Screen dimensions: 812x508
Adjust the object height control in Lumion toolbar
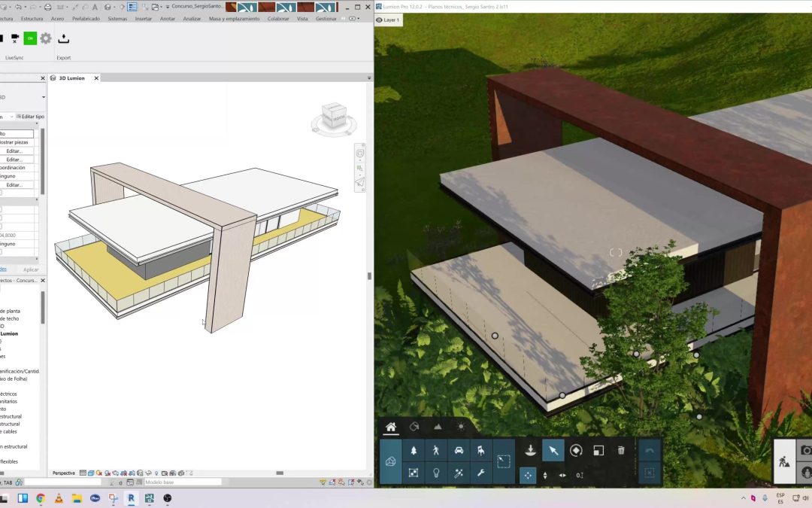(x=544, y=475)
